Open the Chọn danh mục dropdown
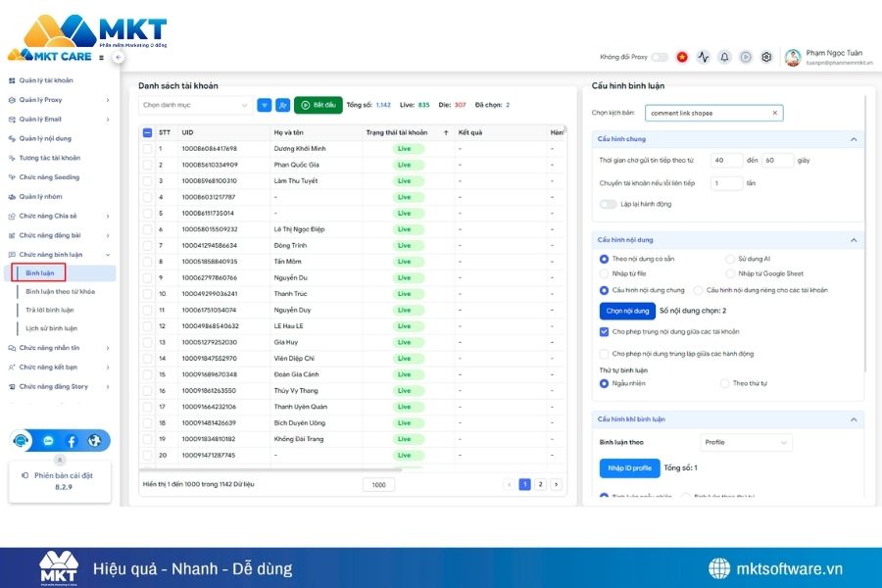This screenshot has height=588, width=882. (x=195, y=105)
